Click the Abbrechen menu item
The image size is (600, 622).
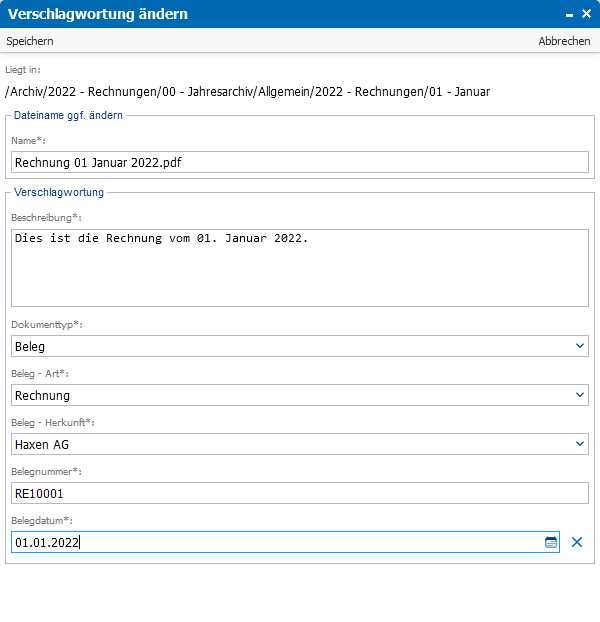tap(564, 41)
